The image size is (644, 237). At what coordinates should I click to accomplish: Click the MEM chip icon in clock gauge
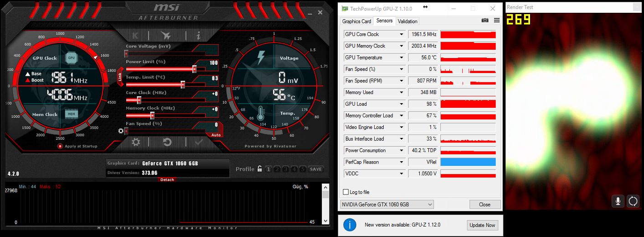72,114
